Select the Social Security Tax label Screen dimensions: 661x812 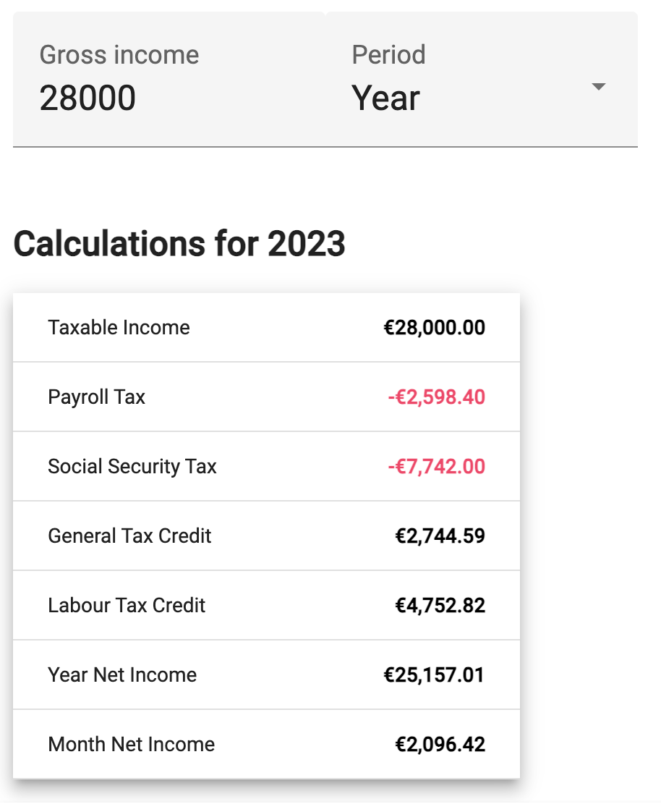132,467
